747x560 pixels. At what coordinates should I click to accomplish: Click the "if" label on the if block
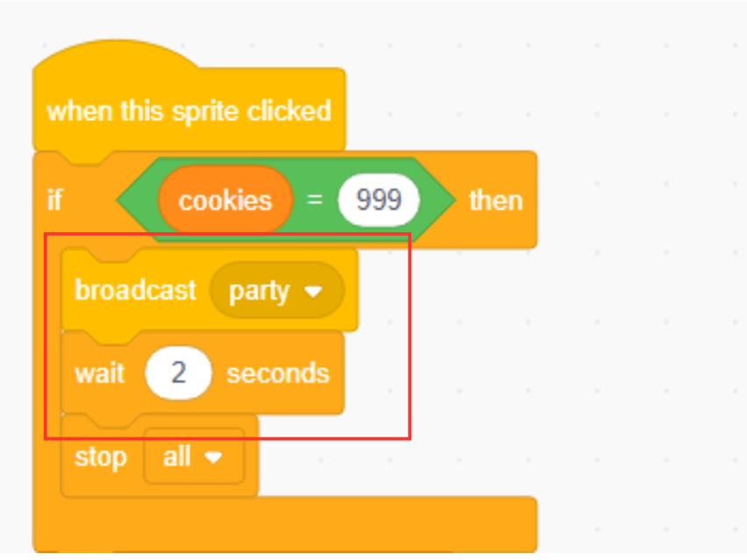click(55, 201)
